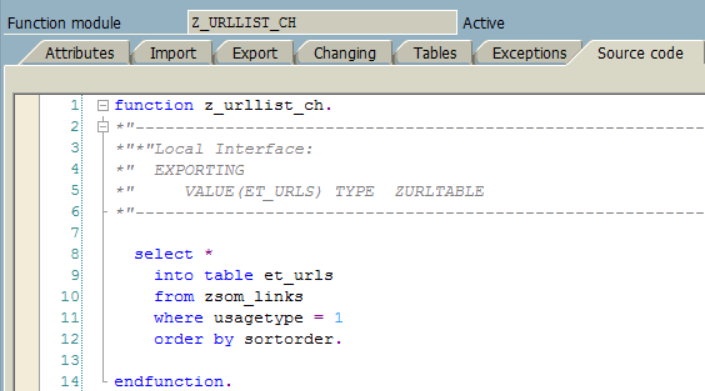Click the 'Active' status text
The width and height of the screenshot is (705, 391).
(483, 23)
